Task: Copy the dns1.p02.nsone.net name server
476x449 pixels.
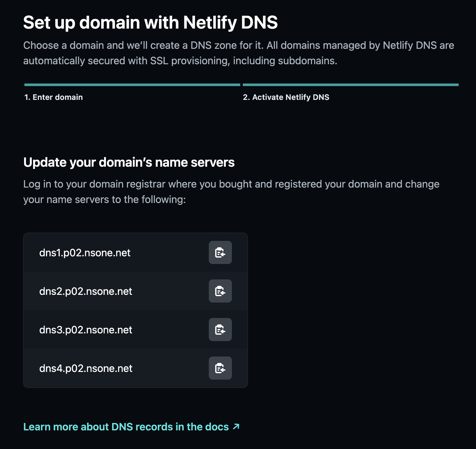Action: (x=220, y=252)
